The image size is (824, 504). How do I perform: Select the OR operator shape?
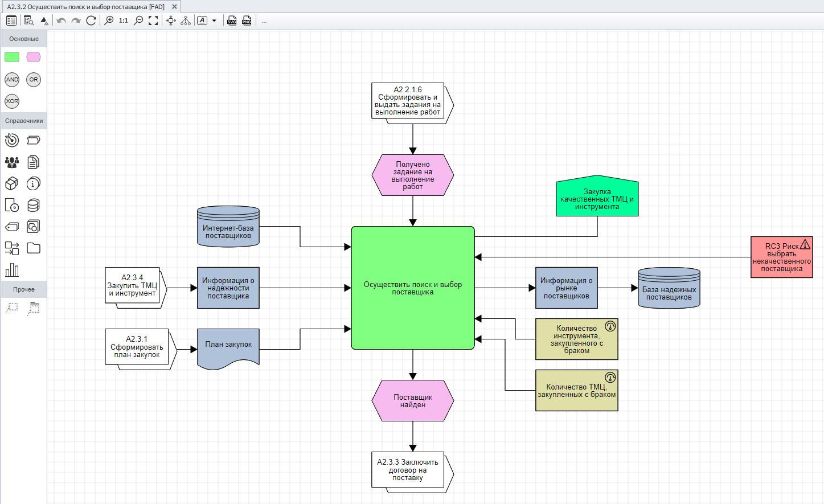[34, 80]
